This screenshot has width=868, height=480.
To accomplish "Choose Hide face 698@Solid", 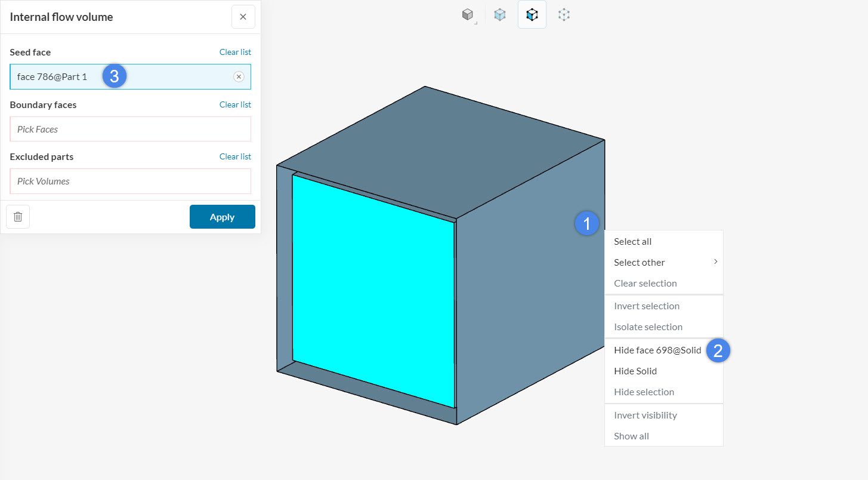I will pos(657,350).
